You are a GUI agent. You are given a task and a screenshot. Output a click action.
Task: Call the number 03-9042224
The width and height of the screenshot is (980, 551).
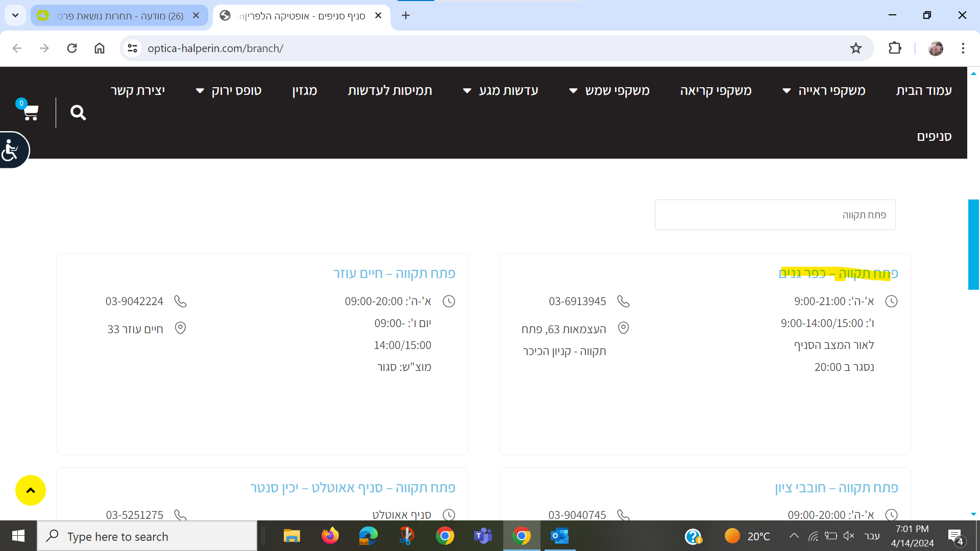(134, 301)
